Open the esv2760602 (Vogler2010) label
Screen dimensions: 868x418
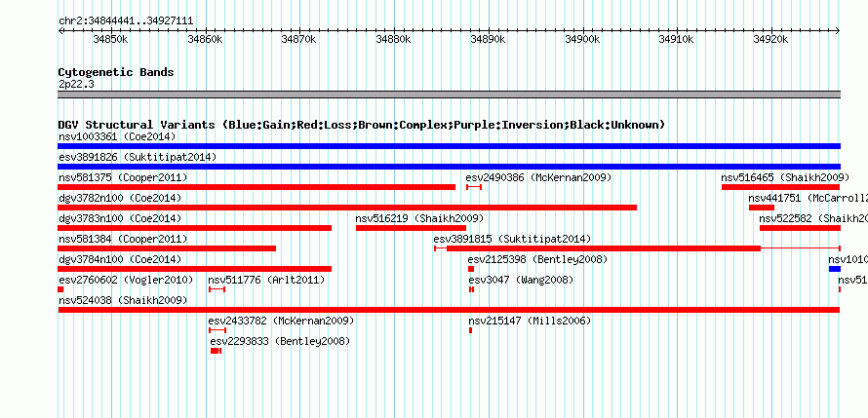(126, 281)
